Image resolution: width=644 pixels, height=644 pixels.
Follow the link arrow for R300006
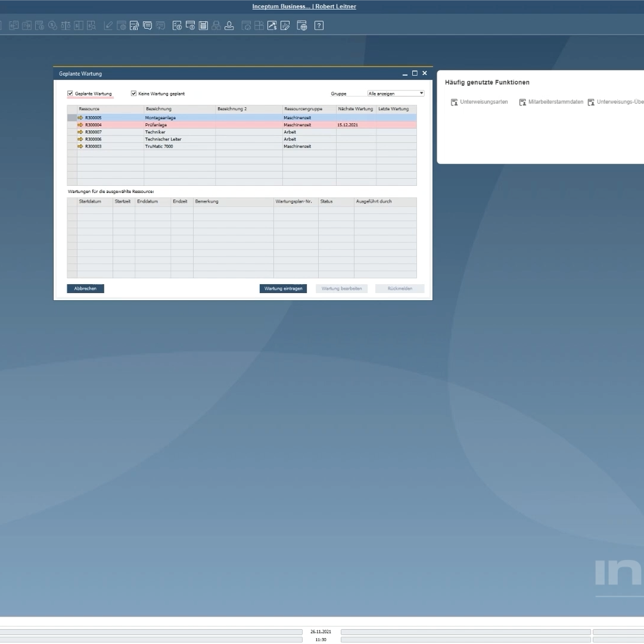pos(80,139)
